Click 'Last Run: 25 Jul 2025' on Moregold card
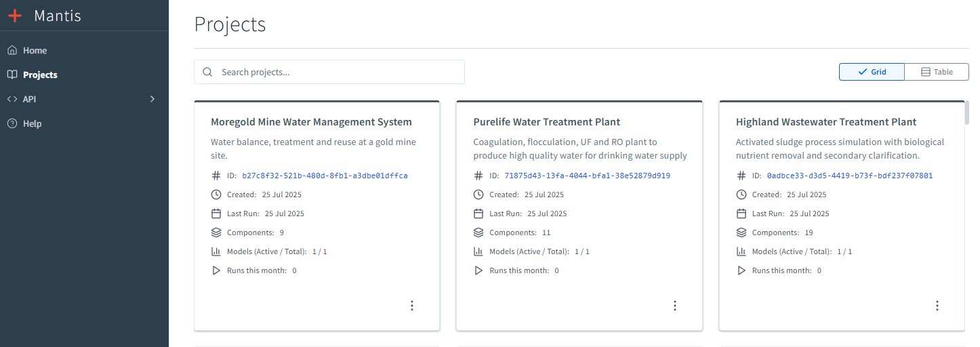Image resolution: width=980 pixels, height=347 pixels. point(266,213)
